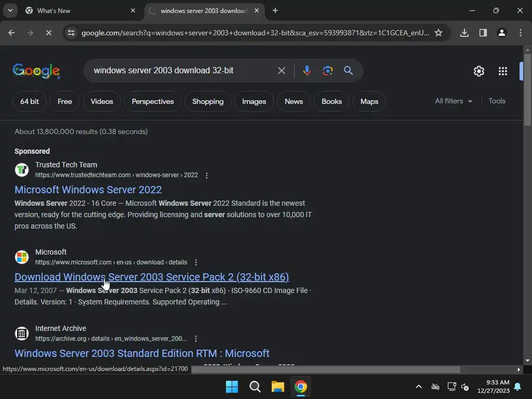The image size is (532, 399).
Task: Click the vertical scrollbar down arrow
Action: 527,361
